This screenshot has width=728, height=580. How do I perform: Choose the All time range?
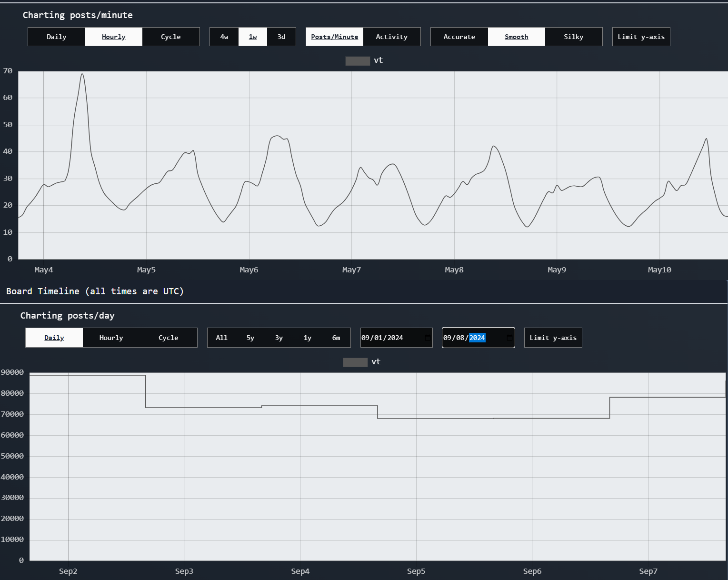coord(222,338)
